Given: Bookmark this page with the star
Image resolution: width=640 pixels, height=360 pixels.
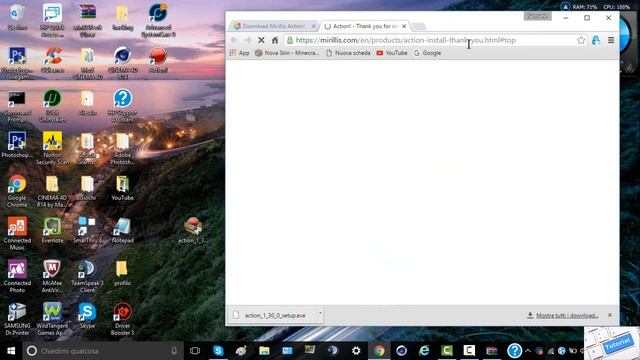Looking at the screenshot, I should 581,40.
